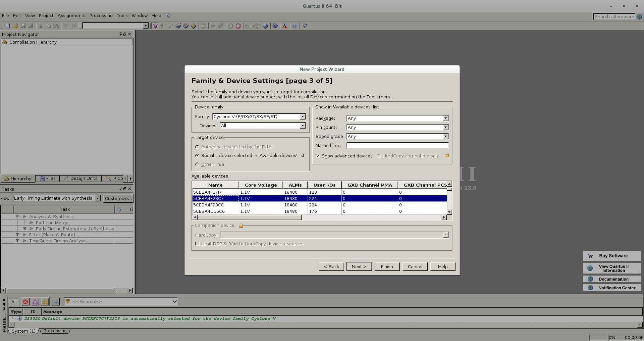The height and width of the screenshot is (341, 644).
Task: Close the Project Navigator panel
Action: point(130,34)
